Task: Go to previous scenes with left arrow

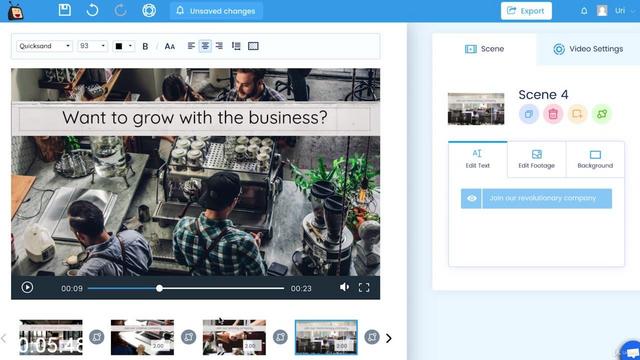Action: coord(4,338)
